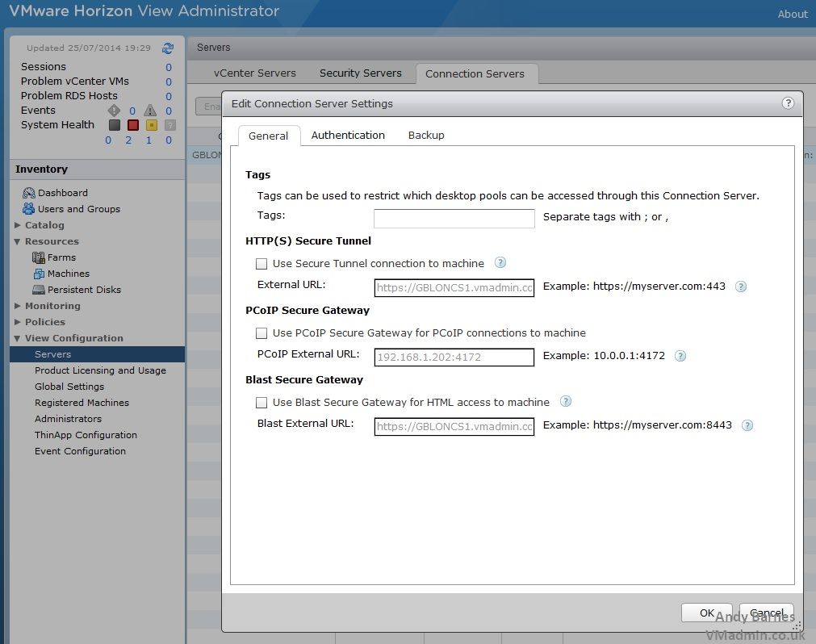Click the Events error diamond icon

click(114, 111)
